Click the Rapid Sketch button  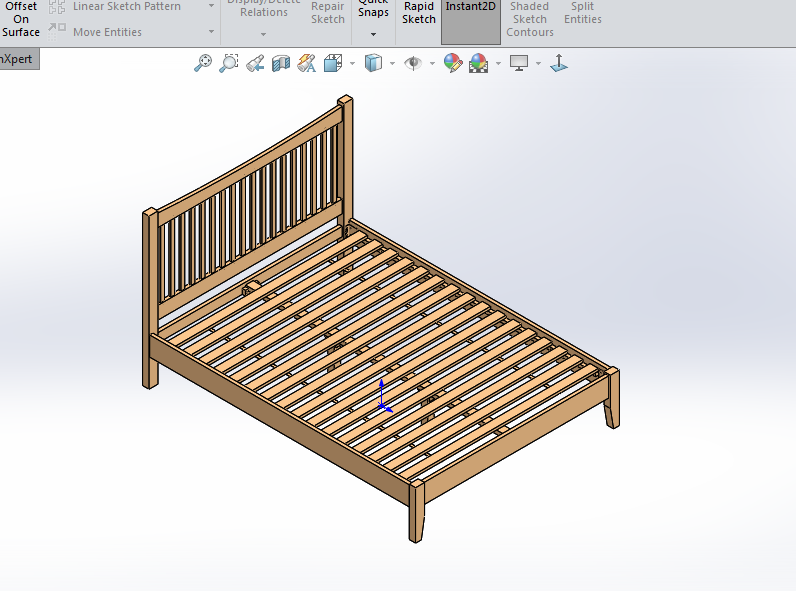click(x=419, y=13)
